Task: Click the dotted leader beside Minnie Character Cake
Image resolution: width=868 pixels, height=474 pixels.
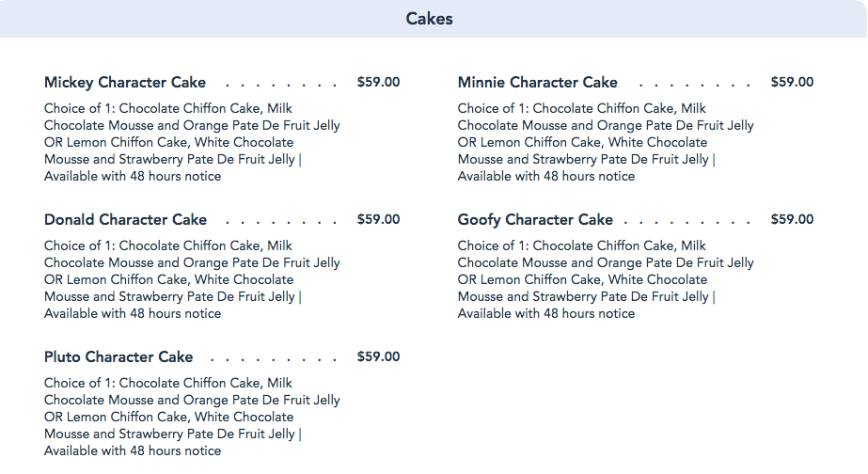Action: pyautogui.click(x=691, y=84)
